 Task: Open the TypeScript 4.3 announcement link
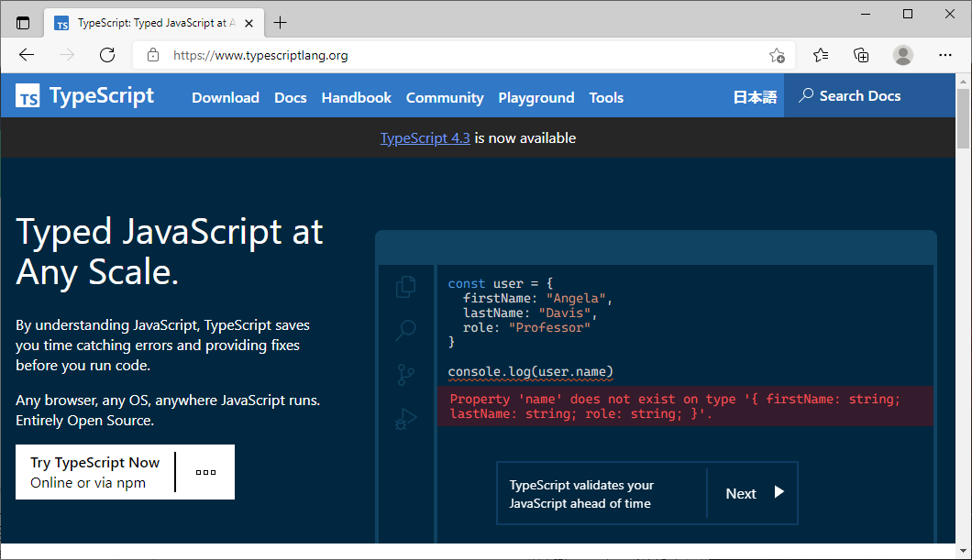pos(425,138)
